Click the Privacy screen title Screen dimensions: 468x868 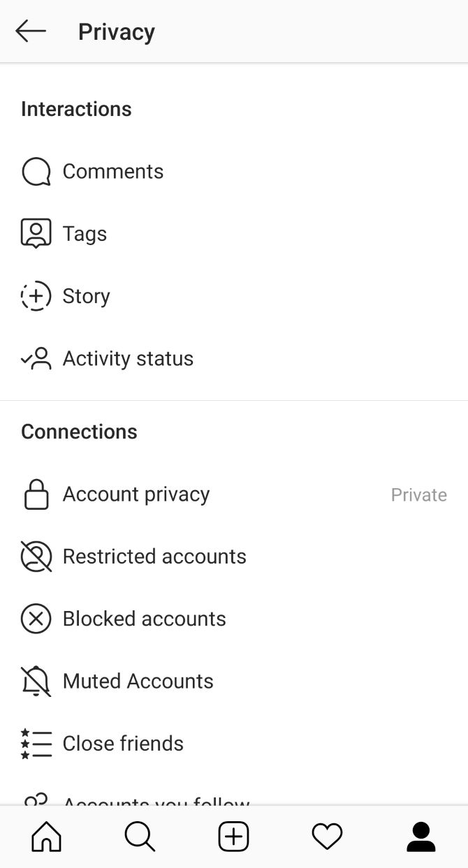click(116, 31)
